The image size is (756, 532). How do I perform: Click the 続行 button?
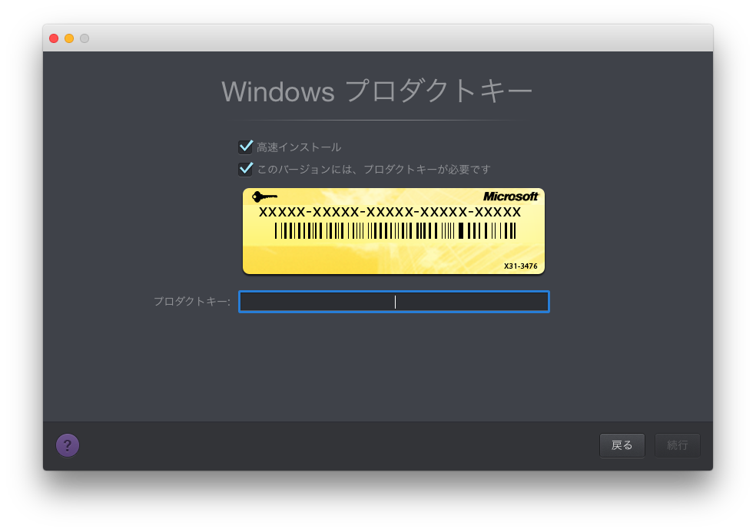tap(678, 445)
